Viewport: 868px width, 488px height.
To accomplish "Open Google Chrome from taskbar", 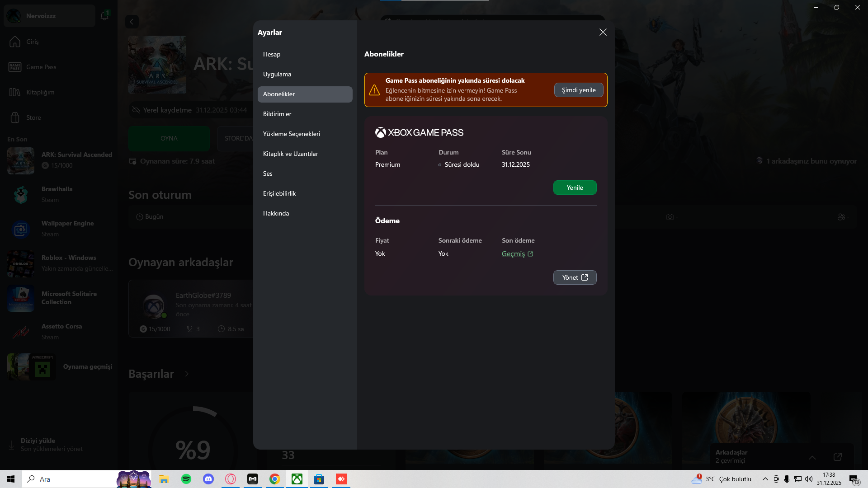I will click(275, 479).
